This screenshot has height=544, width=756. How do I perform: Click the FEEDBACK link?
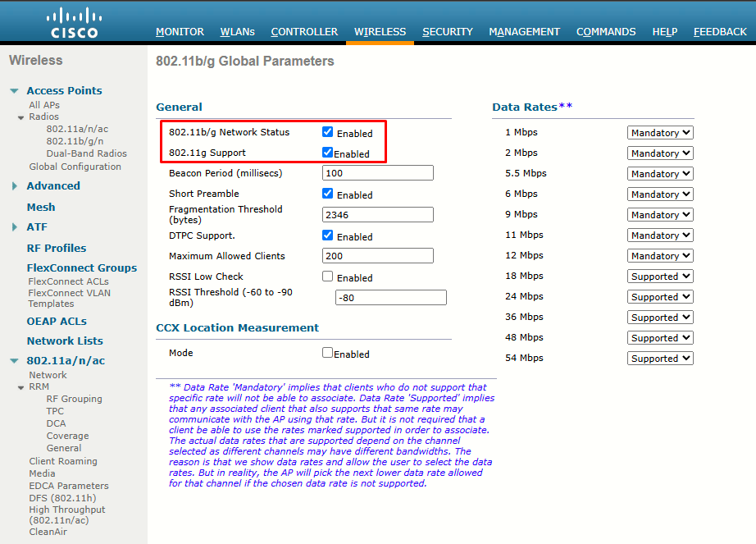720,32
